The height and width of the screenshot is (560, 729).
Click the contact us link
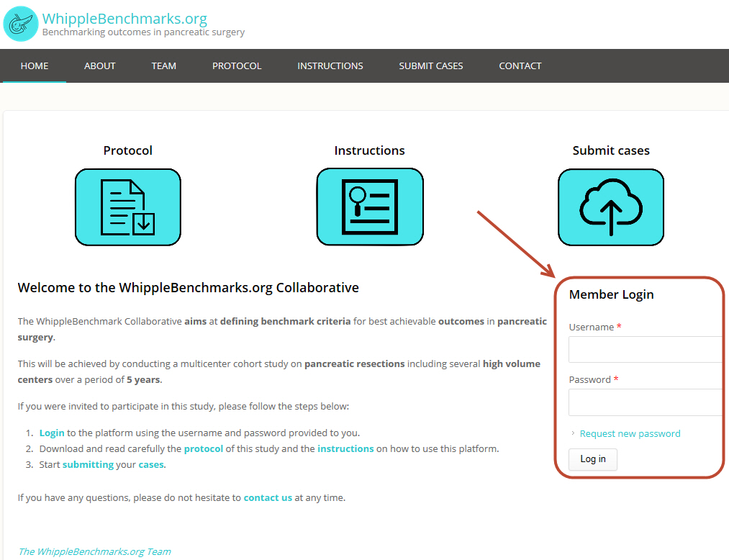point(268,497)
